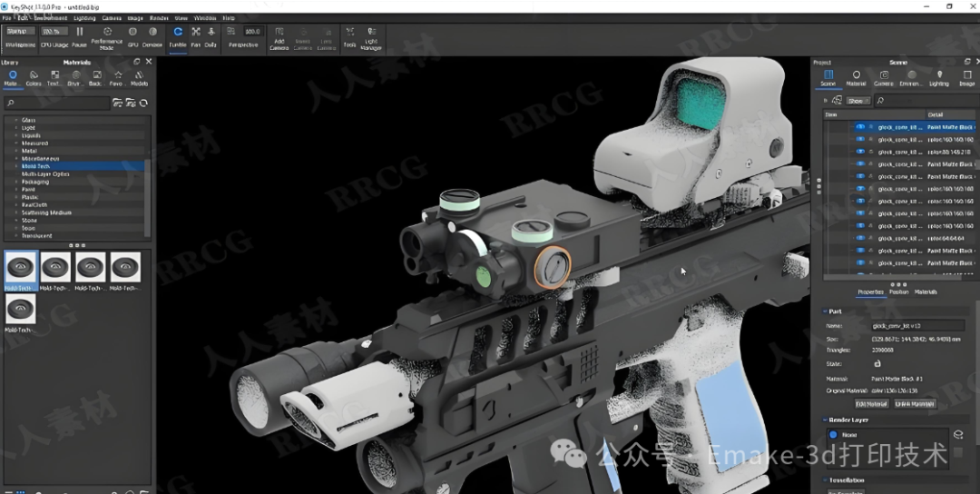This screenshot has width=980, height=494.
Task: Switch to the Backplates library tab
Action: tap(96, 78)
